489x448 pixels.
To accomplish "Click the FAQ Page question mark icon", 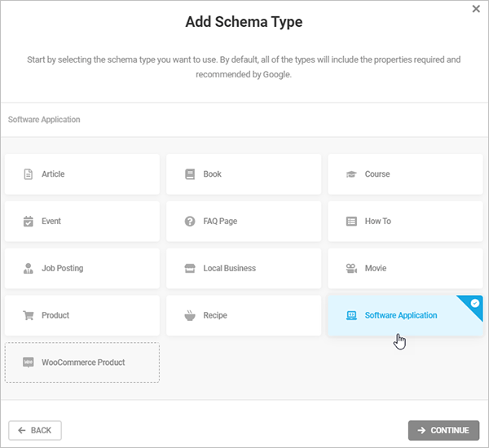I will click(x=190, y=222).
